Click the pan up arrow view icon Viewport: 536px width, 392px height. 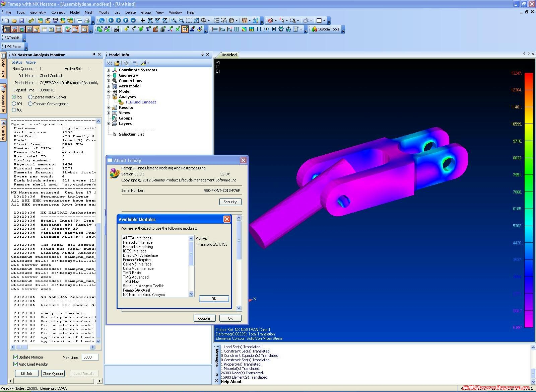click(126, 20)
